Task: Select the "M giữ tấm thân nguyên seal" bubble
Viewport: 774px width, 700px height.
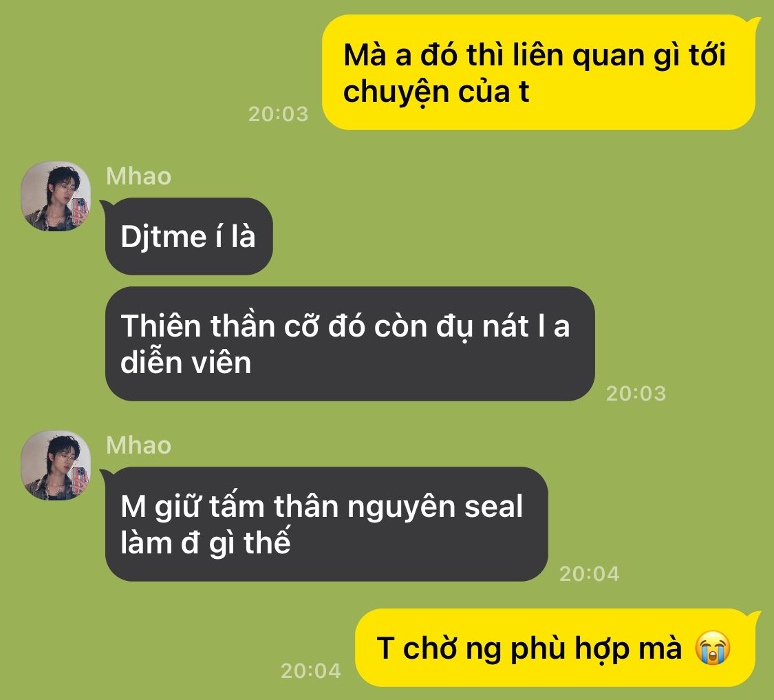Action: (x=327, y=524)
